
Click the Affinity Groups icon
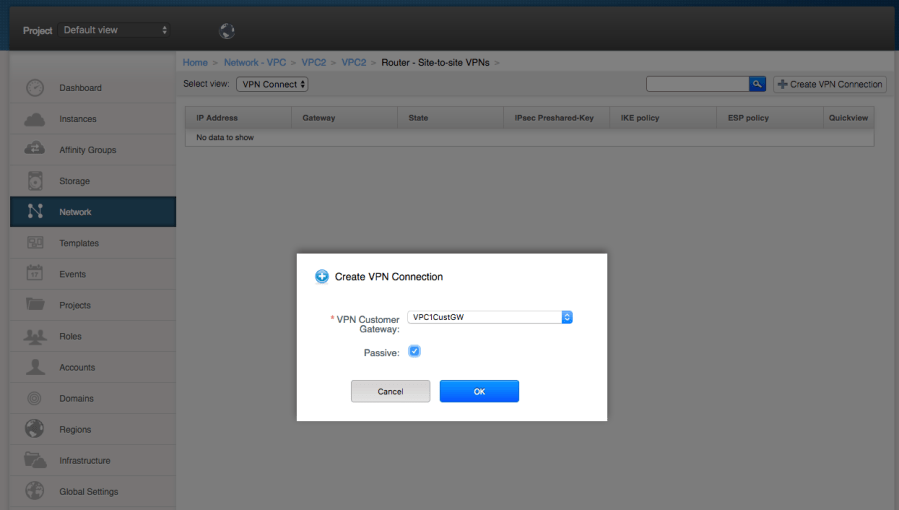(35, 150)
